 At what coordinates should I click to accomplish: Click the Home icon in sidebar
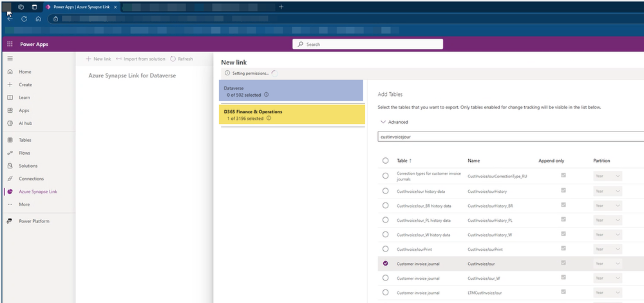click(10, 72)
